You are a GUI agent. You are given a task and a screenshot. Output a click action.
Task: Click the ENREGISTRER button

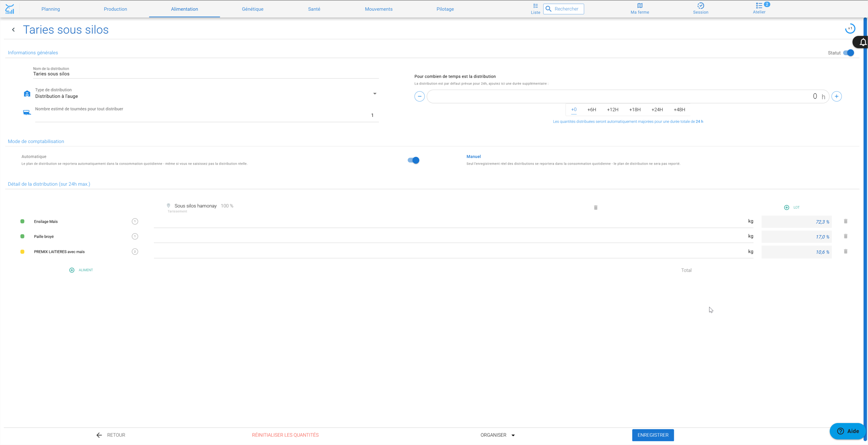coord(653,435)
